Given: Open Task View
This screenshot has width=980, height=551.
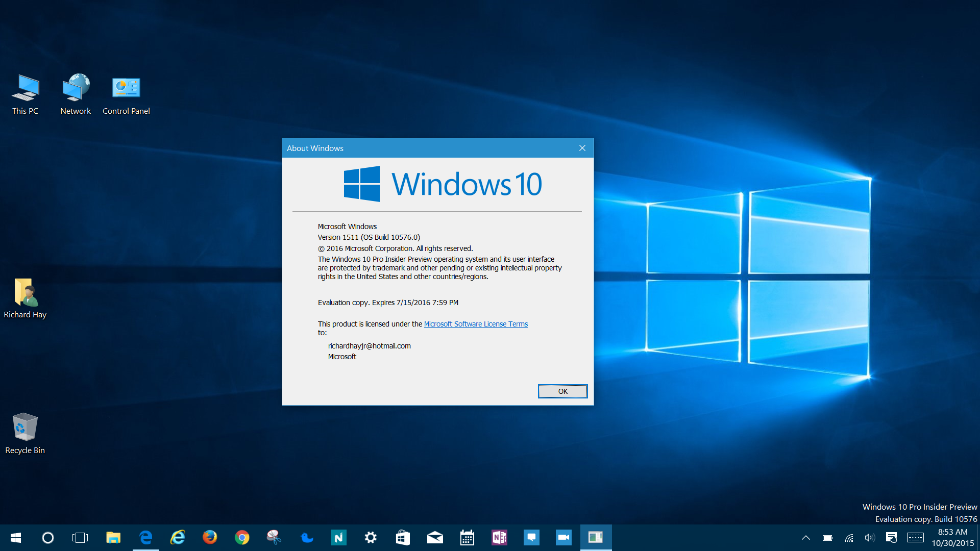Looking at the screenshot, I should point(80,537).
